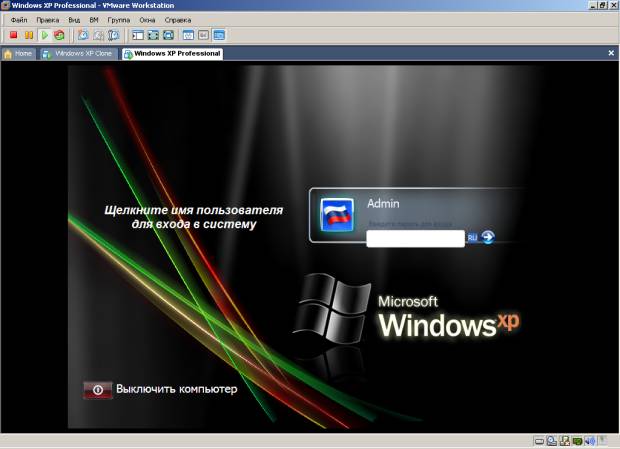
Task: Close the current tab with the X
Action: [611, 53]
